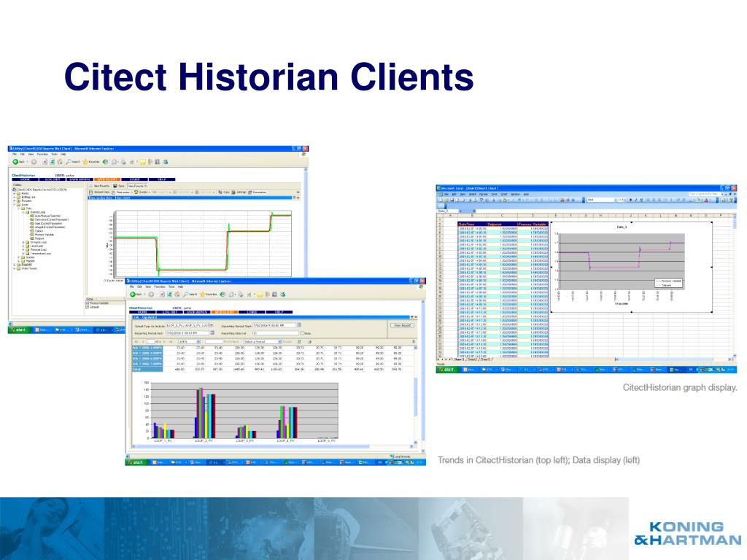Click the Save icon in trend chart toolbar
747x560 pixels.
tap(115, 186)
